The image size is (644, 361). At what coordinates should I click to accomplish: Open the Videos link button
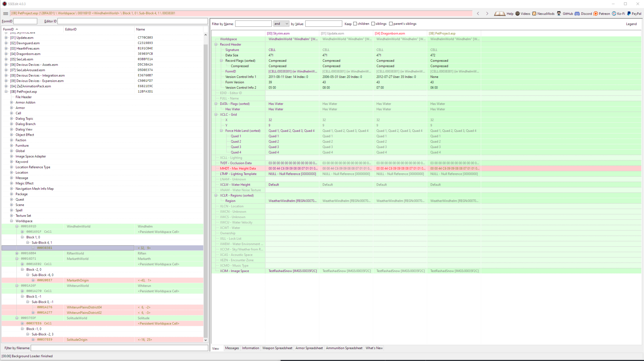click(x=523, y=13)
